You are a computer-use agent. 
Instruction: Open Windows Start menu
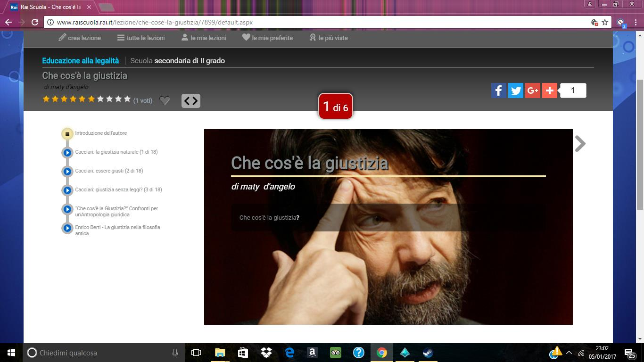[11, 353]
